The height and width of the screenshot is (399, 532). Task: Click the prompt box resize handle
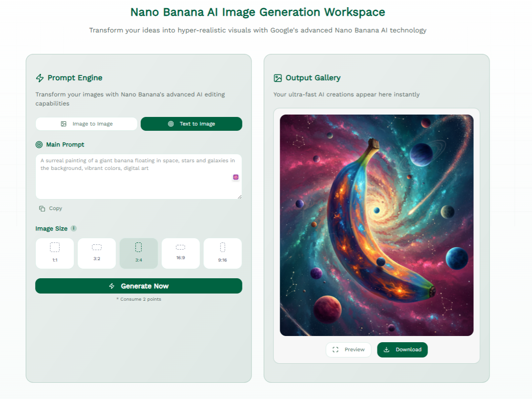(239, 196)
